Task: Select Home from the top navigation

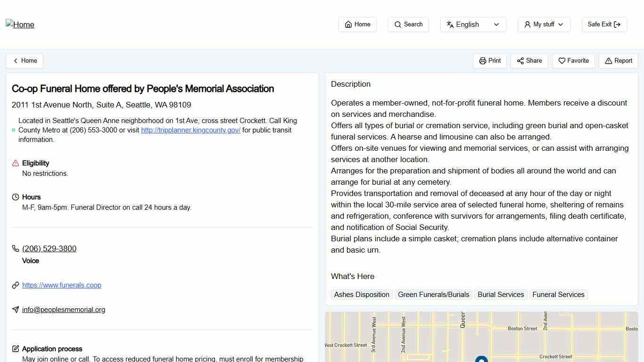Action: [x=357, y=24]
